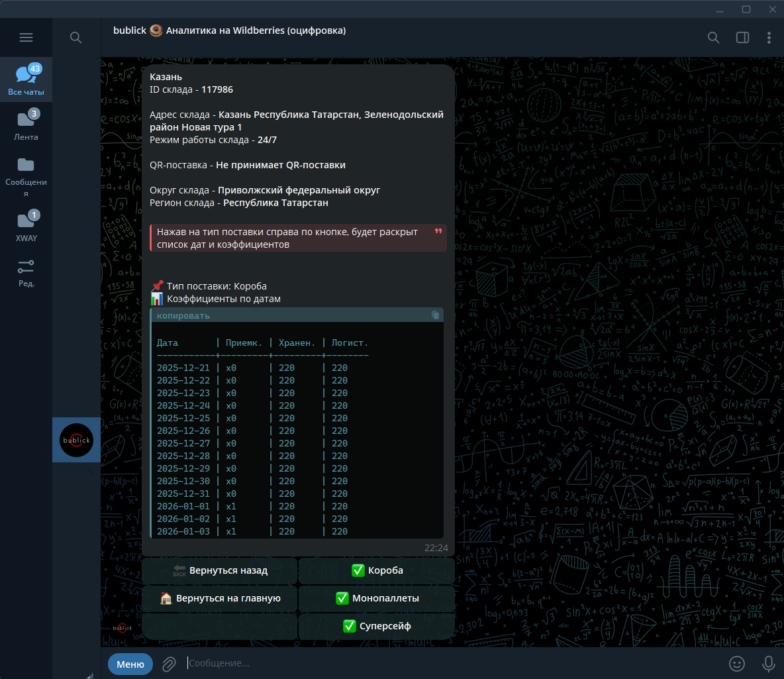Click "Казань" warehouse name
Image resolution: width=784 pixels, height=679 pixels.
[x=166, y=77]
